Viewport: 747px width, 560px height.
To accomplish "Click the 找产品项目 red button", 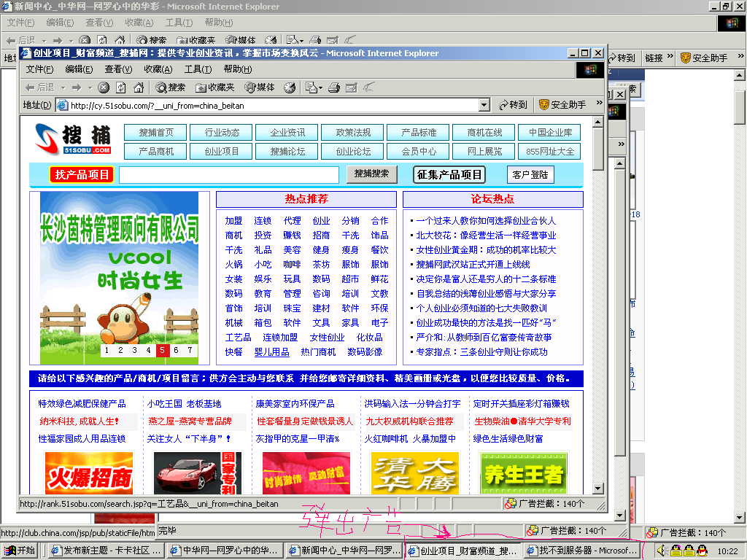I will 82,175.
